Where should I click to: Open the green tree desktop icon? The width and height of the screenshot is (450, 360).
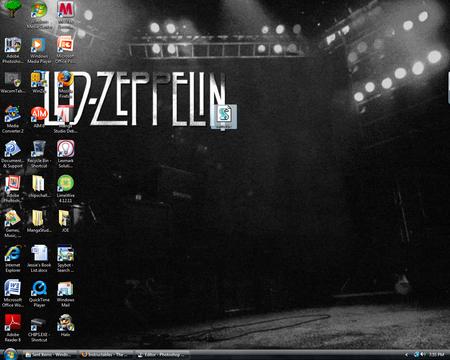[x=12, y=9]
